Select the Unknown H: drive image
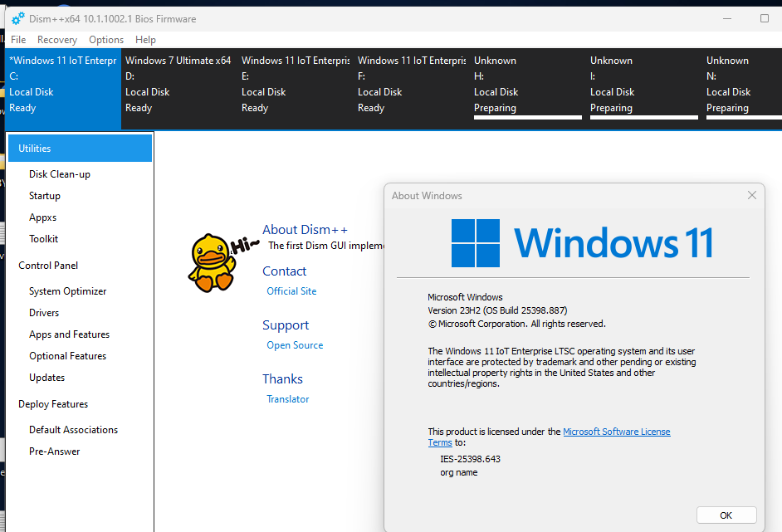 [x=528, y=89]
